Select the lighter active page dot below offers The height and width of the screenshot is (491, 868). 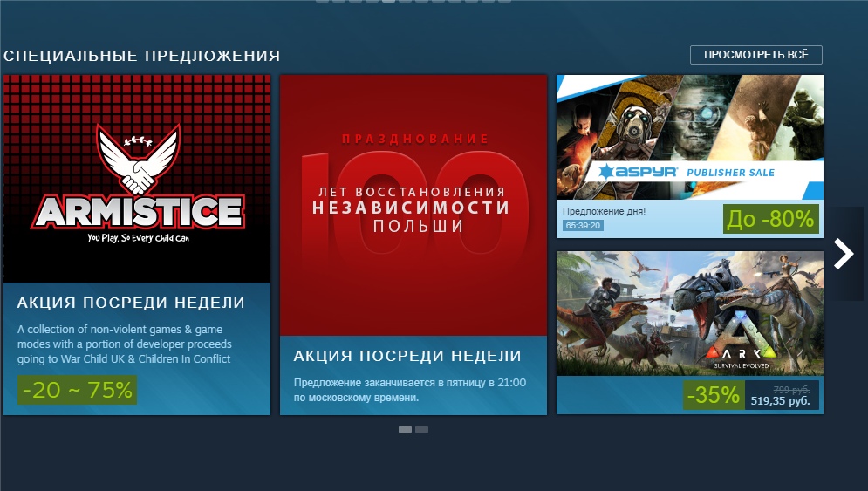pos(406,430)
